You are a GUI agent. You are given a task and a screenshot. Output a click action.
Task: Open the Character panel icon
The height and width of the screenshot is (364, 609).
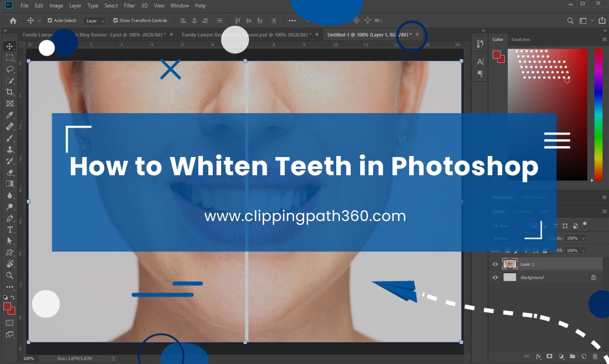pos(480,62)
